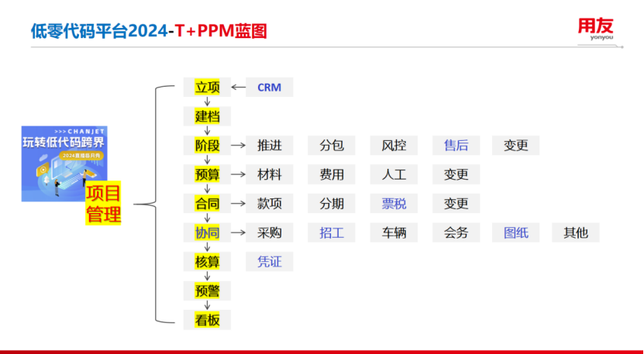Click the blue 图纸 box
The height and width of the screenshot is (354, 644).
coord(516,232)
